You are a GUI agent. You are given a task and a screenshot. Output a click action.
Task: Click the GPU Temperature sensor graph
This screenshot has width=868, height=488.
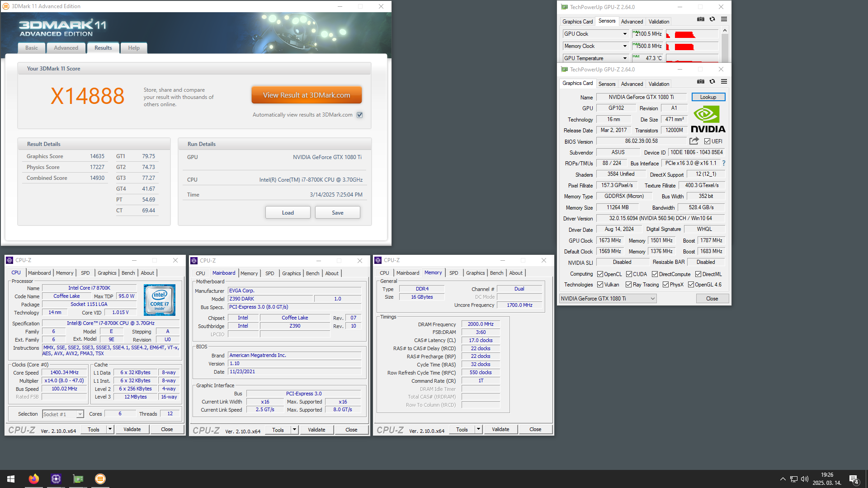(x=692, y=58)
